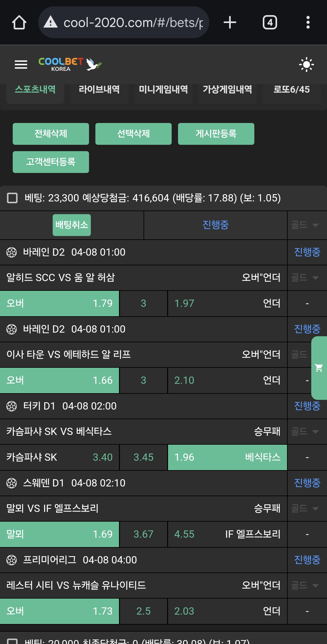Open the floating shopping cart panel
This screenshot has height=644, width=327.
[319, 368]
